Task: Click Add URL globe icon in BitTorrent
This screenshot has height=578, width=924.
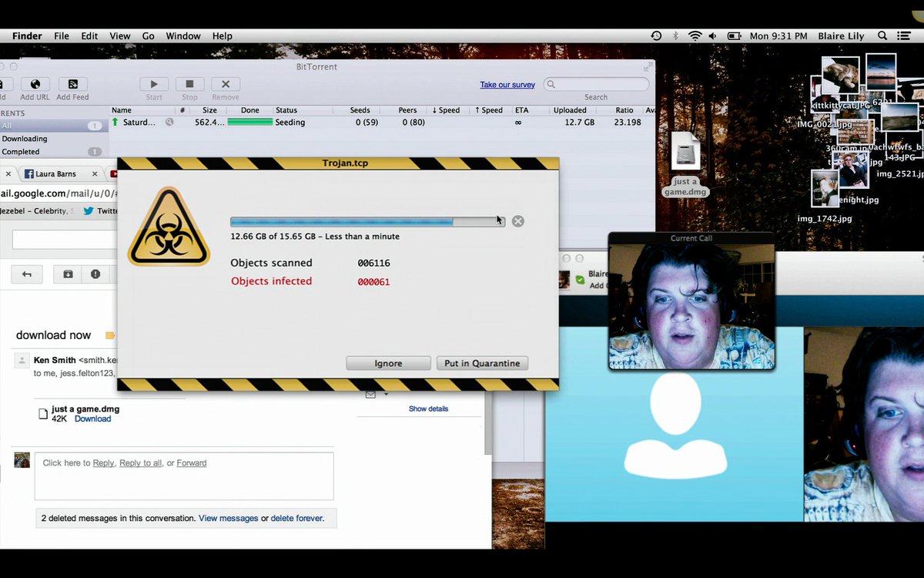Action: [x=35, y=84]
